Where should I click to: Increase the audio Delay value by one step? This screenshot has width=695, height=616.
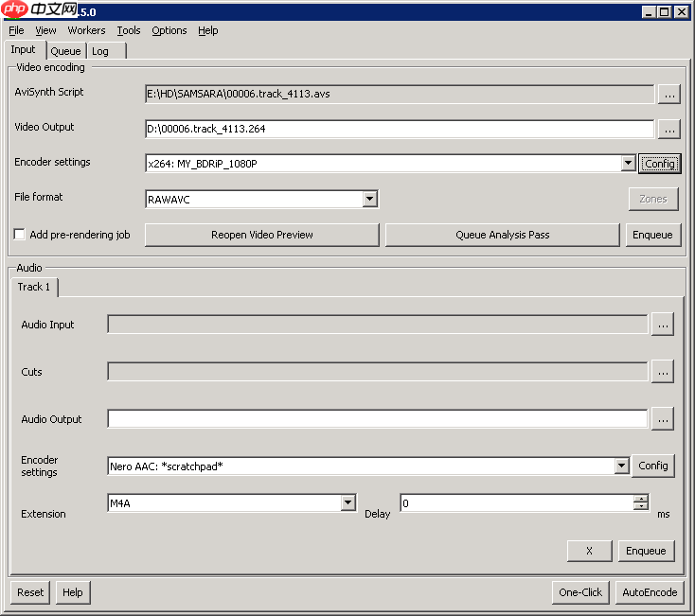tap(641, 499)
